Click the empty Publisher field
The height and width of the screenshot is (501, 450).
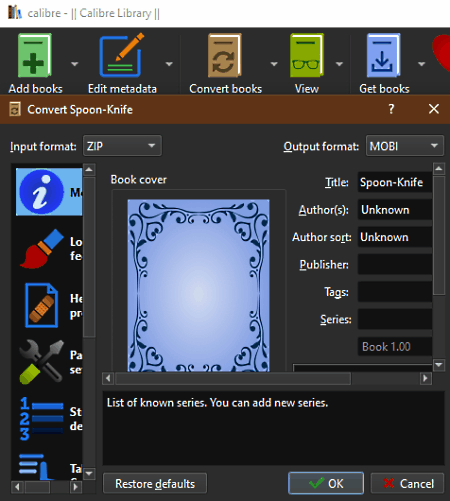[x=395, y=264]
